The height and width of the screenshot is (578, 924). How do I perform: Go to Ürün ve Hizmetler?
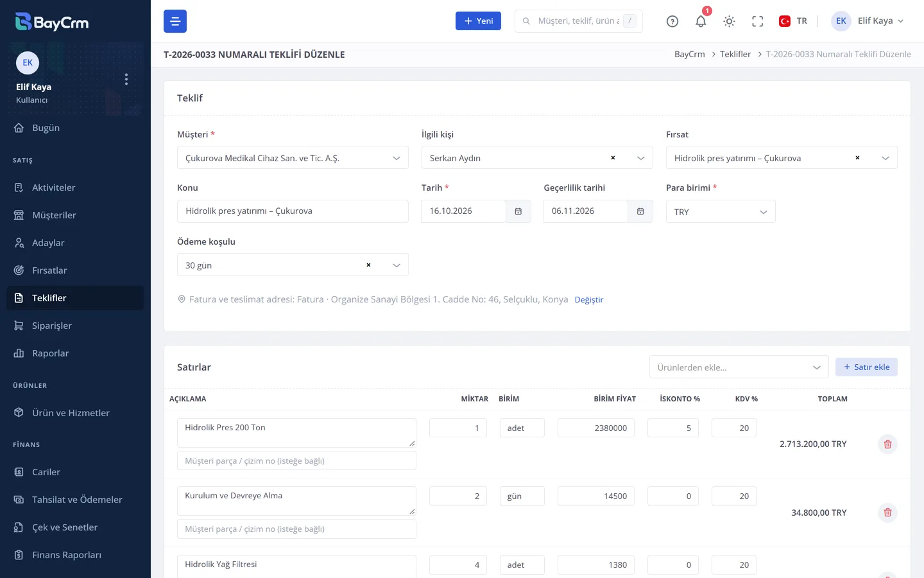pos(75,413)
